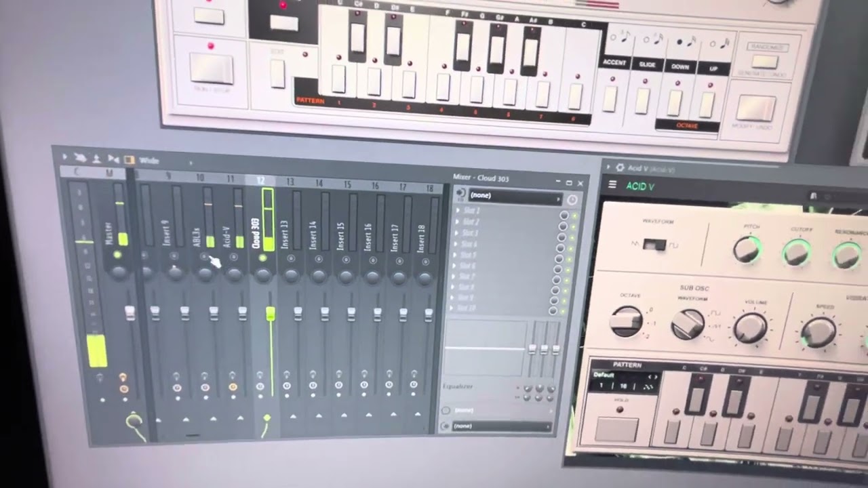Click the Acid V vibrato Speed knob

pyautogui.click(x=818, y=332)
